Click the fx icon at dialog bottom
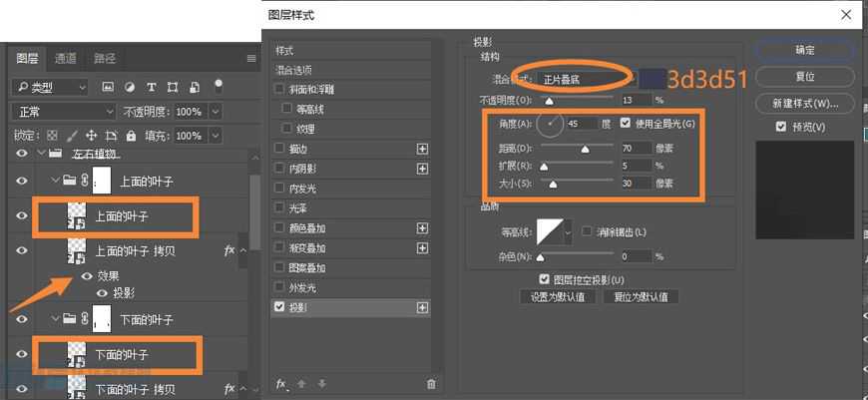This screenshot has width=868, height=400. point(281,383)
